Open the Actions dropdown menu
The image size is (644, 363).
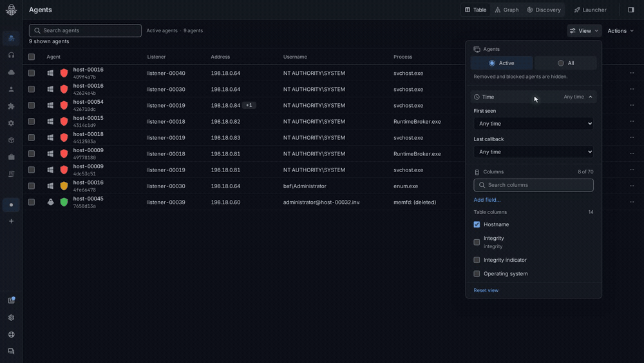click(621, 31)
